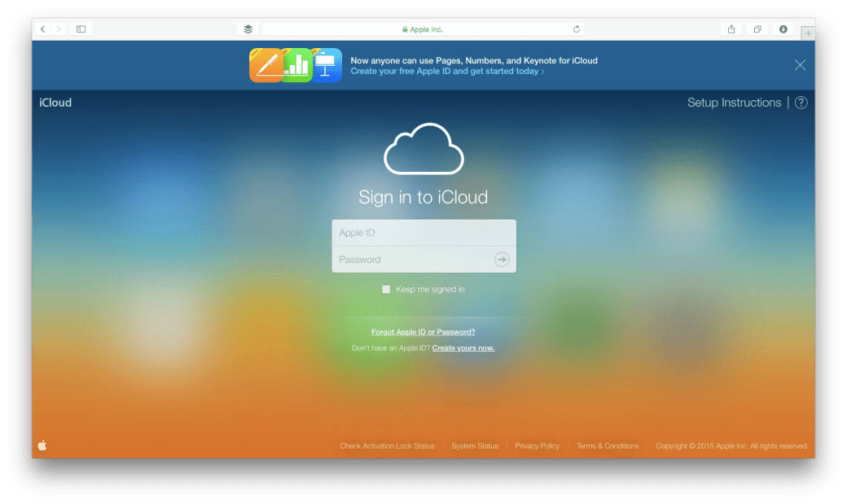Dismiss the banner with the X button
The image size is (847, 504).
point(800,64)
